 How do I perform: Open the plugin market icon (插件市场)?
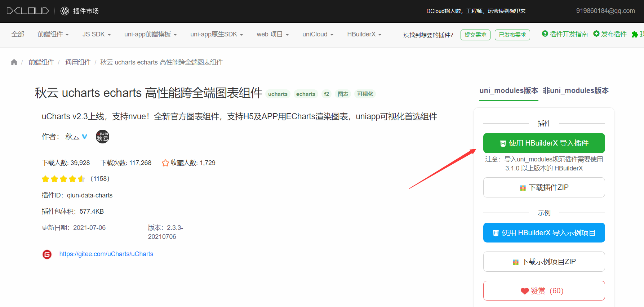point(65,11)
